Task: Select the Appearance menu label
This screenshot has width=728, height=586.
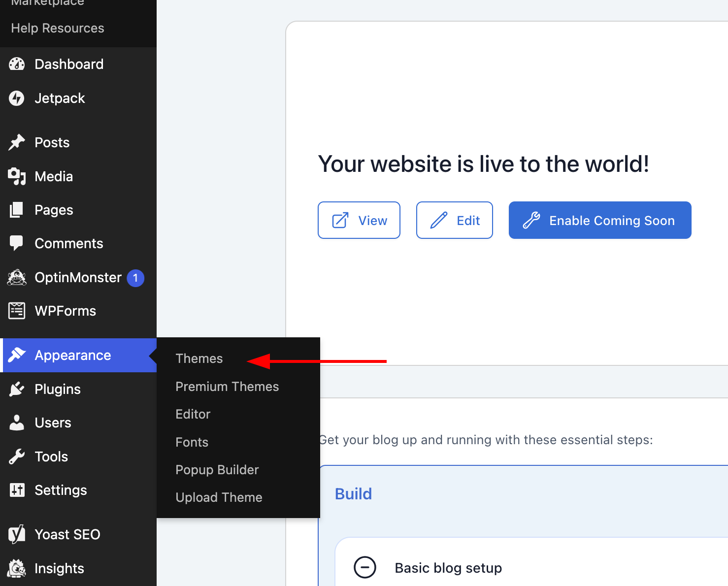Action: point(73,355)
